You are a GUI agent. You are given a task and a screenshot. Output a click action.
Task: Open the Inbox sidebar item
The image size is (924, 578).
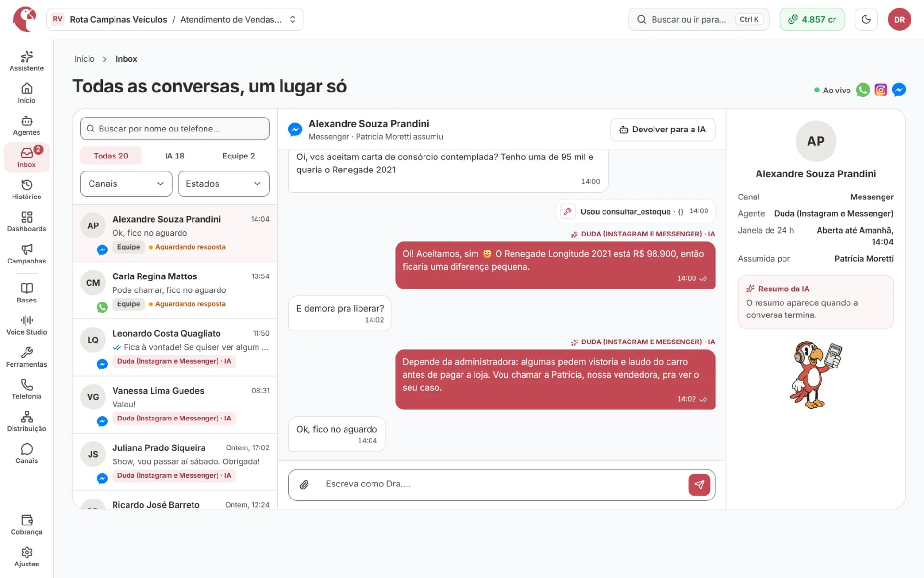click(x=26, y=158)
